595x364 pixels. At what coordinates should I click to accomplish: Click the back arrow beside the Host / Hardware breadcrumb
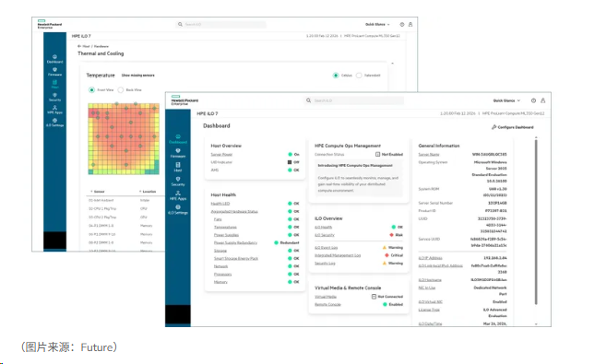pos(79,46)
